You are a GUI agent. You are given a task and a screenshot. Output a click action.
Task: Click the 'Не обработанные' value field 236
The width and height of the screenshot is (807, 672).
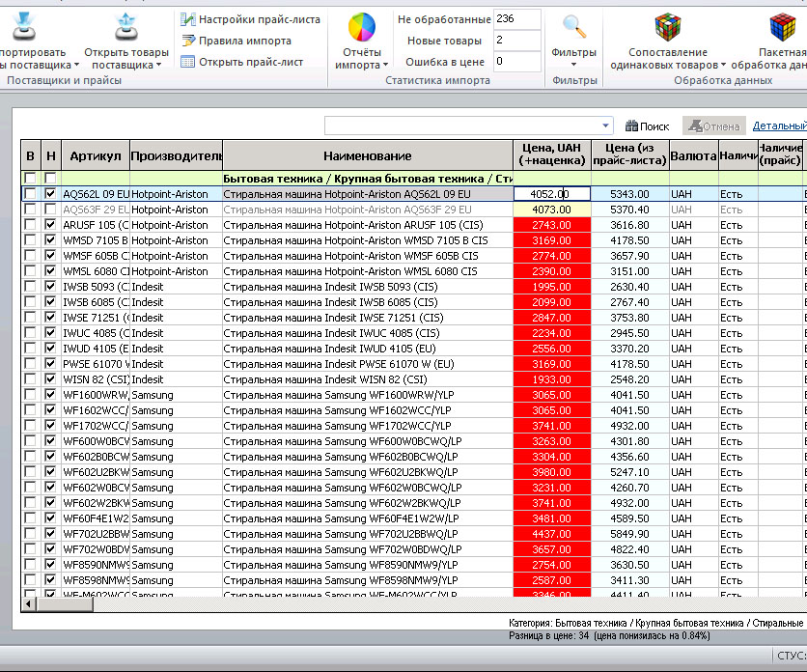(516, 19)
